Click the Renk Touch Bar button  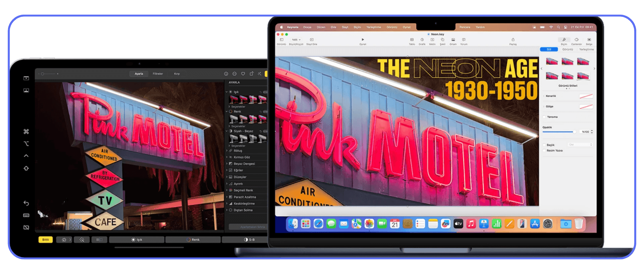click(x=193, y=240)
